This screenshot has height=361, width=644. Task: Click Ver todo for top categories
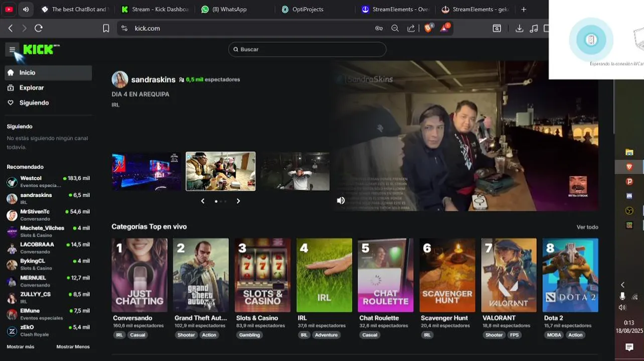[587, 227]
